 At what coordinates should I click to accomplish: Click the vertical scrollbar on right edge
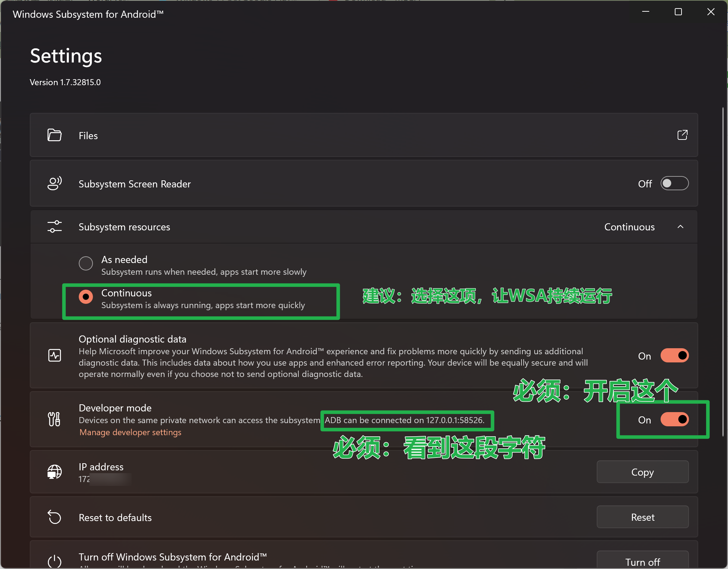point(723,272)
